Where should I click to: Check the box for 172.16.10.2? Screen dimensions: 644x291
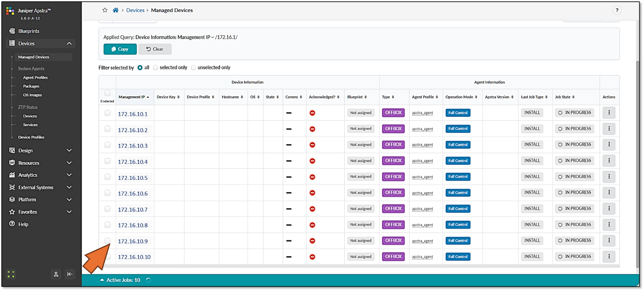click(107, 129)
